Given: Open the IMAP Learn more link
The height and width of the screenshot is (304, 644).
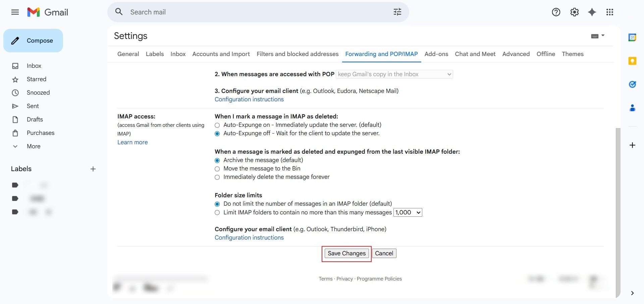Looking at the screenshot, I should point(132,142).
